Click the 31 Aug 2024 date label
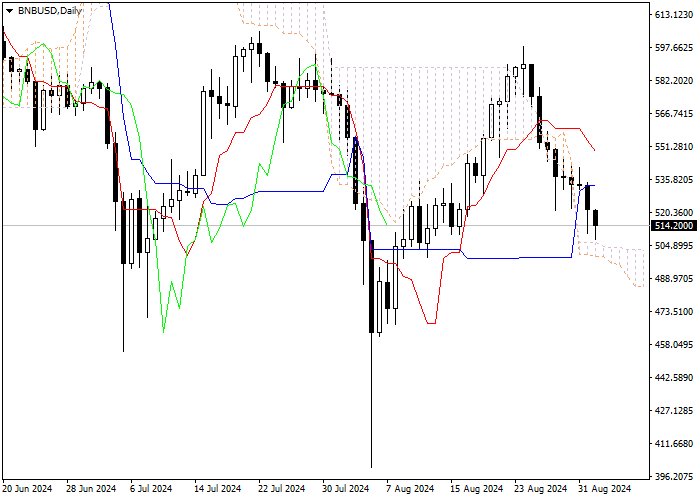This screenshot has height=500, width=700. click(604, 489)
